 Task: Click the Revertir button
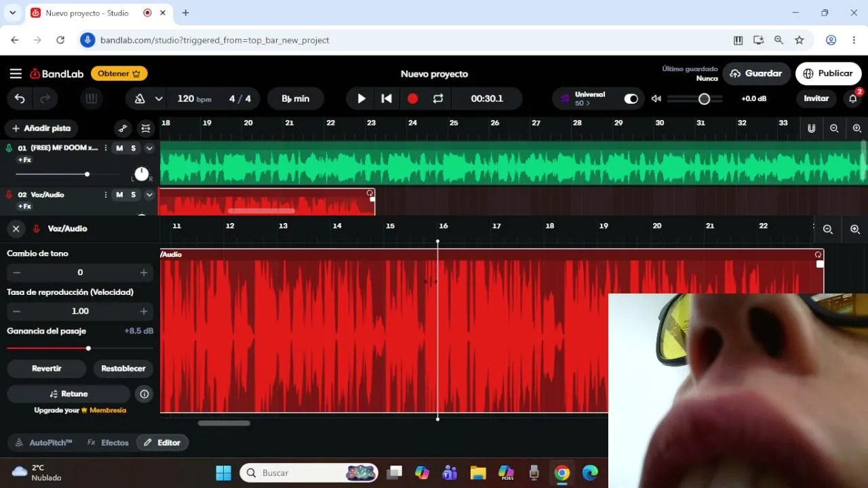47,369
